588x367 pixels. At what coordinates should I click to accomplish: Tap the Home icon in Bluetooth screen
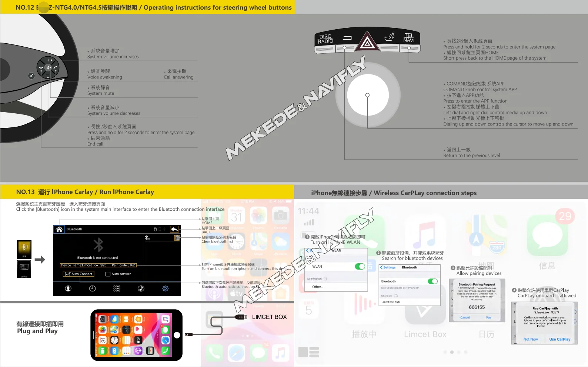59,229
